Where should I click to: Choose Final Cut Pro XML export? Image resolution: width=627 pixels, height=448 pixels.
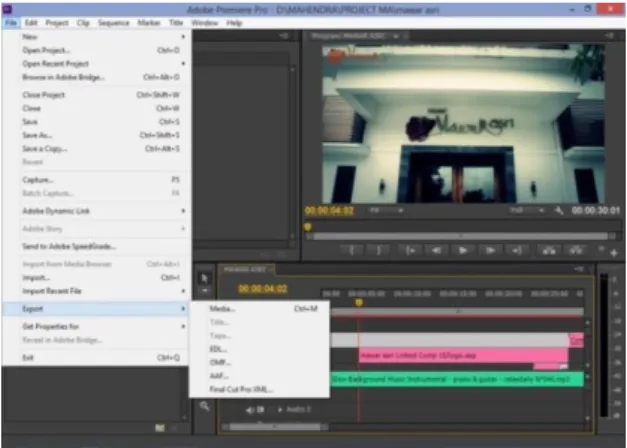260,389
